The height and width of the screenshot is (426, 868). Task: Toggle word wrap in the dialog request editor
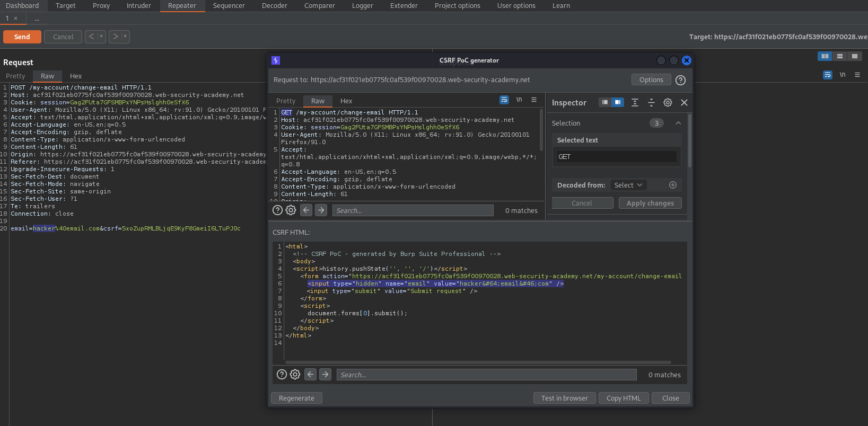point(504,100)
